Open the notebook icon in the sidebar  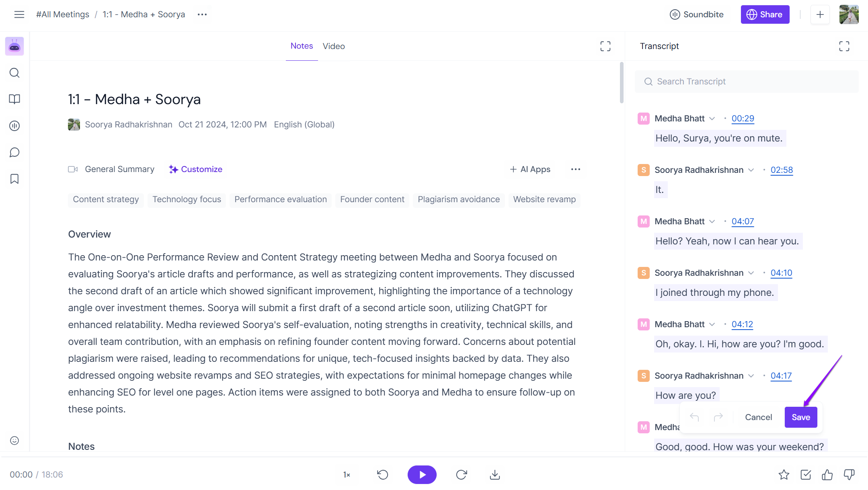(14, 99)
